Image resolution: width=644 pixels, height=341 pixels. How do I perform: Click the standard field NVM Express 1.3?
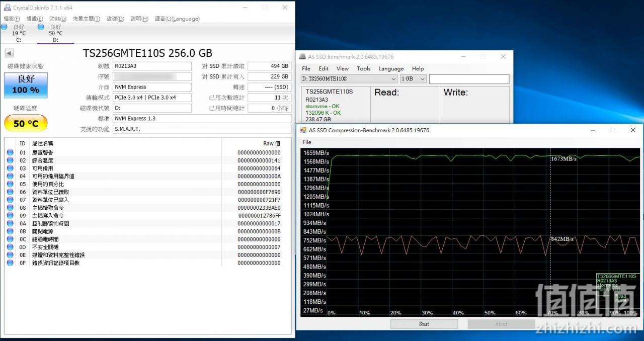tap(202, 119)
